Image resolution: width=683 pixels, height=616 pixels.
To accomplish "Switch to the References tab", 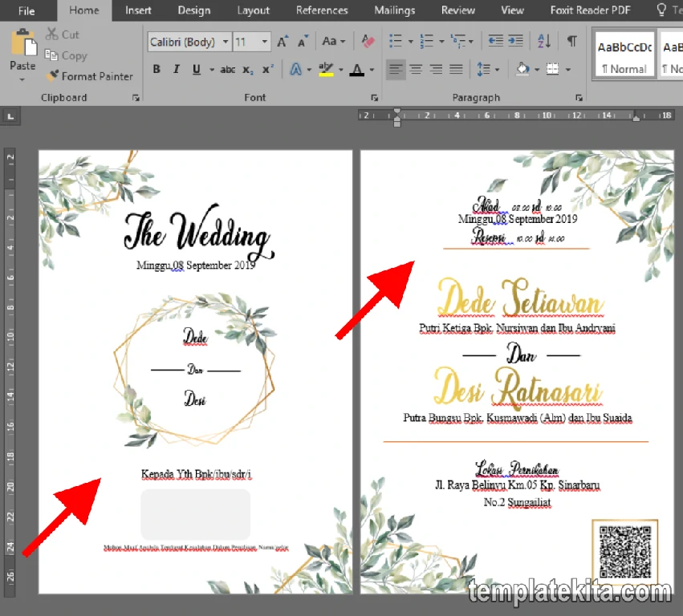I will pyautogui.click(x=322, y=10).
